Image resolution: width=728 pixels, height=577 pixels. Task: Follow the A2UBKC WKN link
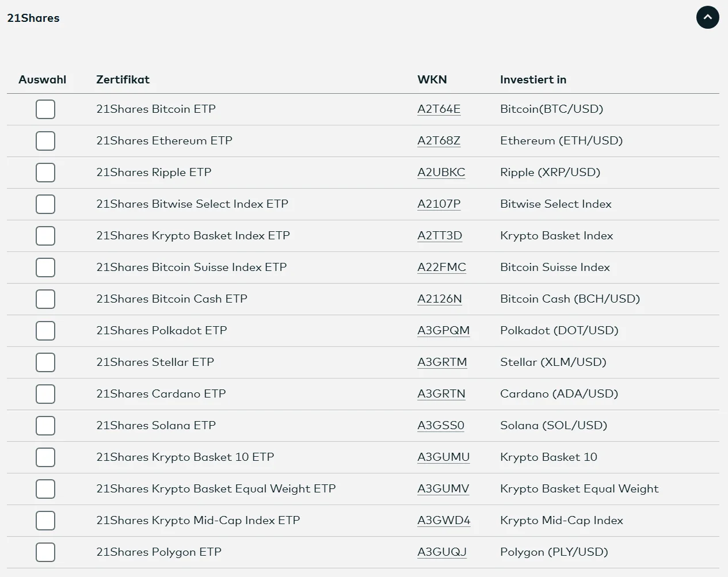click(x=441, y=173)
